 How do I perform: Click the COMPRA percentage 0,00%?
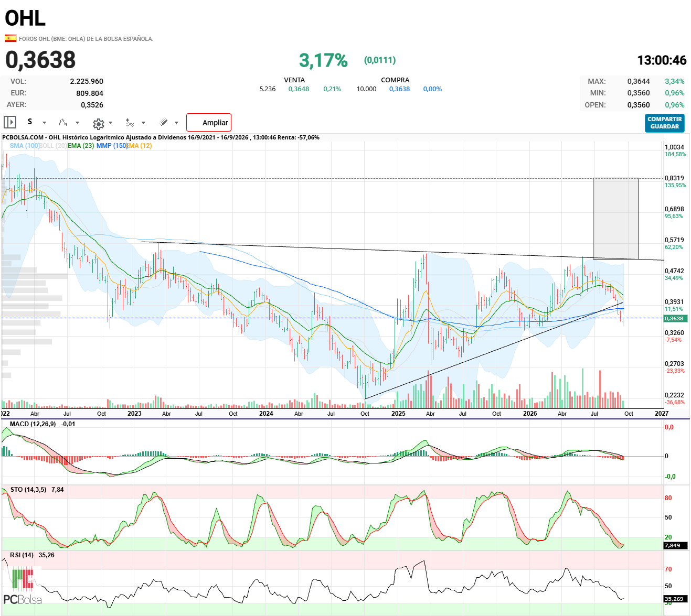432,89
